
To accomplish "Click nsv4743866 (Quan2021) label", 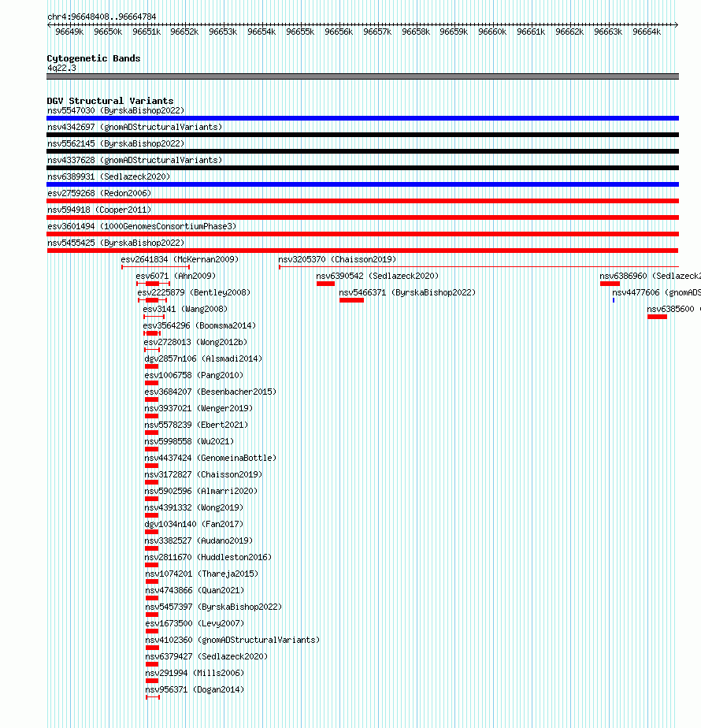I will pyautogui.click(x=195, y=591).
